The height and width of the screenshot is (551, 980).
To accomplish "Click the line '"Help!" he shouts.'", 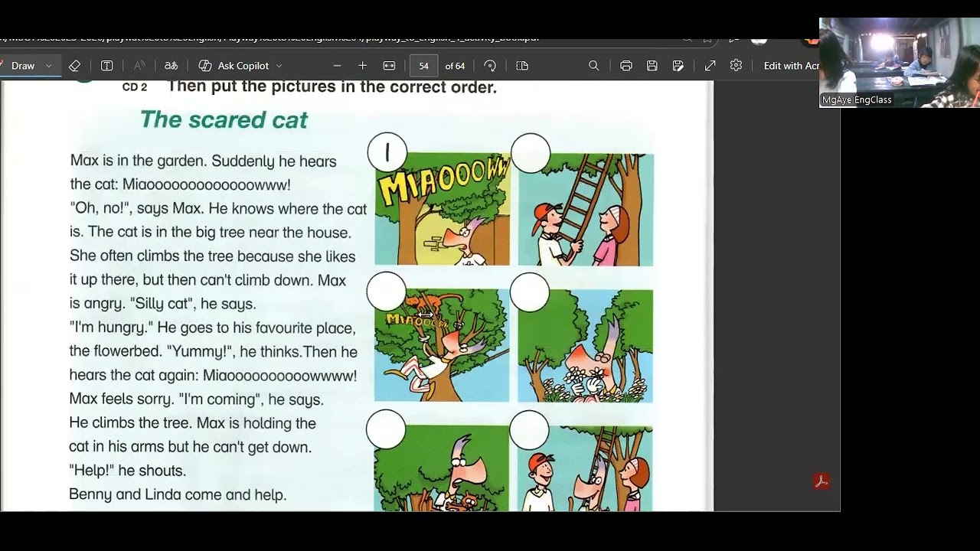I will pyautogui.click(x=128, y=471).
